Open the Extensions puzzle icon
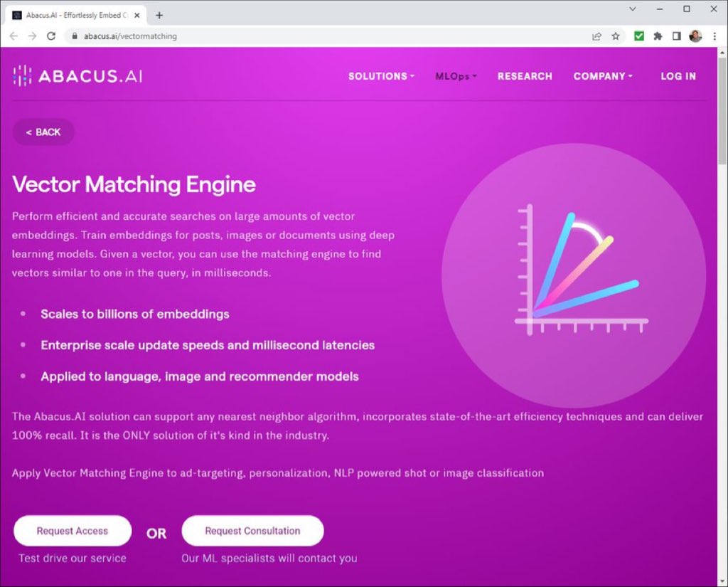The height and width of the screenshot is (587, 728). (x=658, y=36)
